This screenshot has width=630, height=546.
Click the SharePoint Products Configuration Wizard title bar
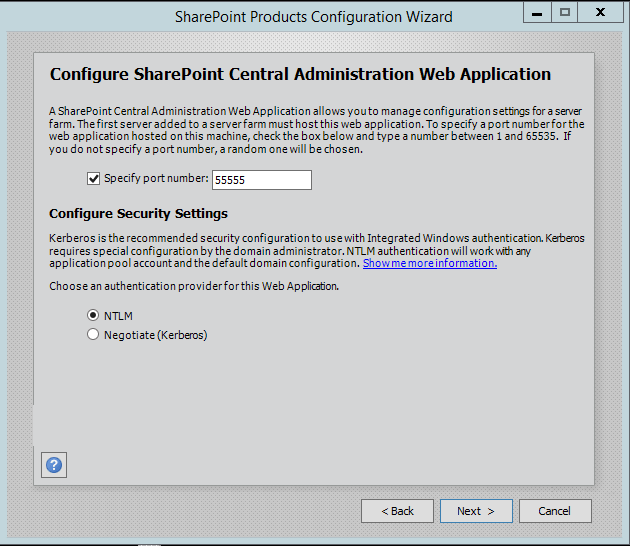tap(299, 16)
